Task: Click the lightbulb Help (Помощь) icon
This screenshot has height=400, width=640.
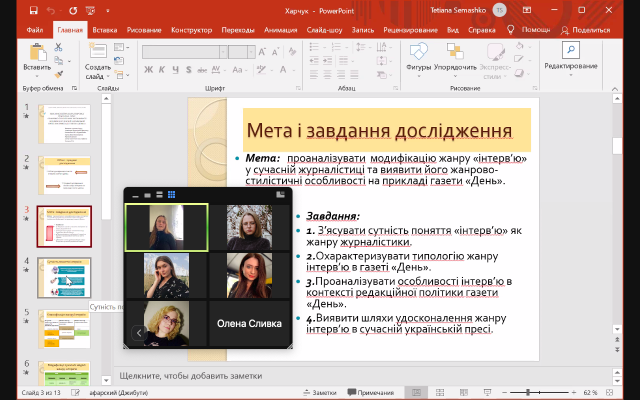Action: point(511,30)
